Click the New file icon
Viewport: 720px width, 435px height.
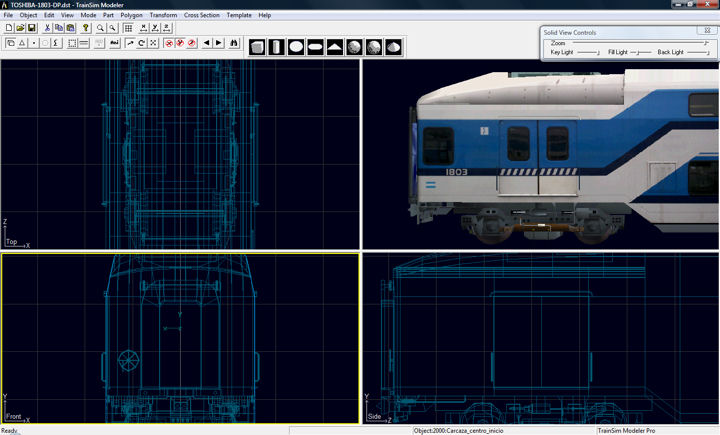[x=9, y=28]
